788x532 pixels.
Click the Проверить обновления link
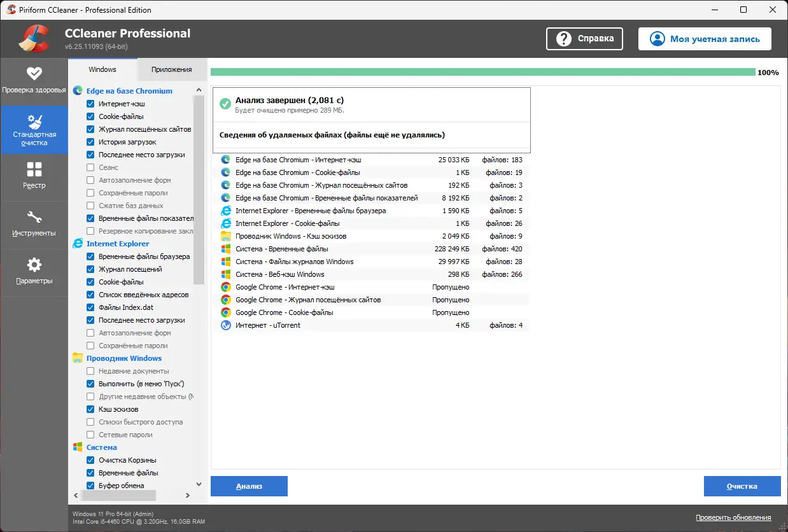733,517
